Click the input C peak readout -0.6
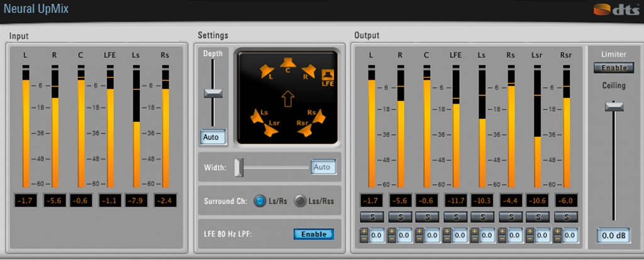Screen dimensions: 644x260 [x=81, y=200]
